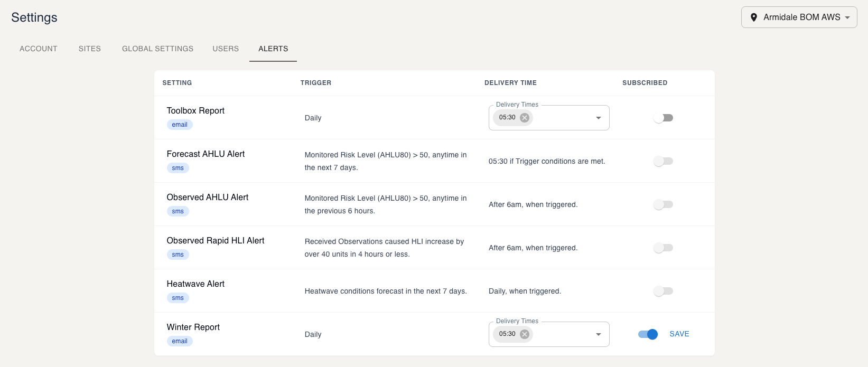Click the location pin icon beside Armidale BOM AWS
The height and width of the screenshot is (367, 868).
pos(754,17)
